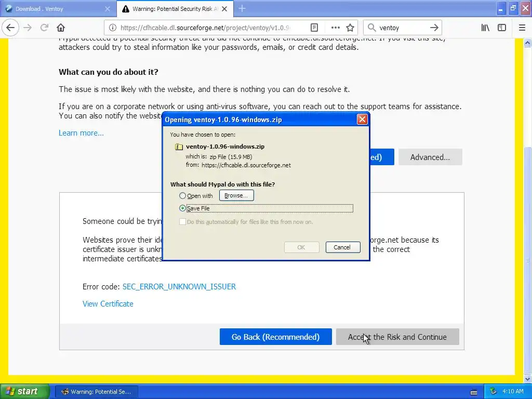Open the home page with the house icon
The width and height of the screenshot is (532, 399).
click(x=61, y=28)
